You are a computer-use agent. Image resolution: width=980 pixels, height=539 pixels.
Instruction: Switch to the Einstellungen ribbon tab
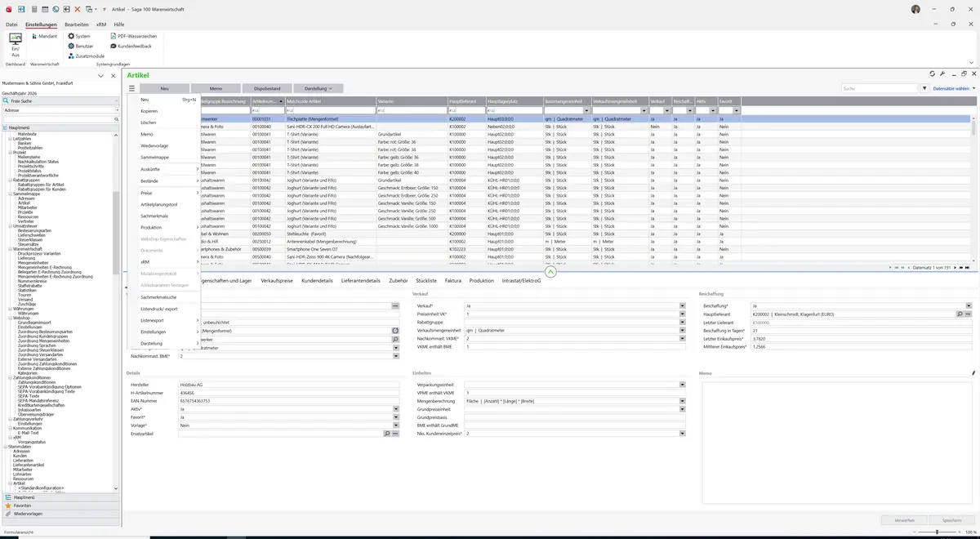click(41, 24)
